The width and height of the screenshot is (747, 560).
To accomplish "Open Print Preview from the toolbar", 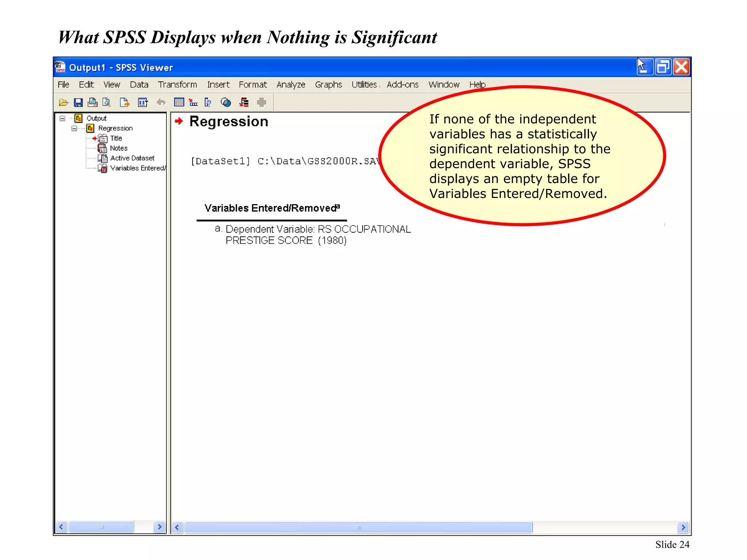I will (107, 103).
